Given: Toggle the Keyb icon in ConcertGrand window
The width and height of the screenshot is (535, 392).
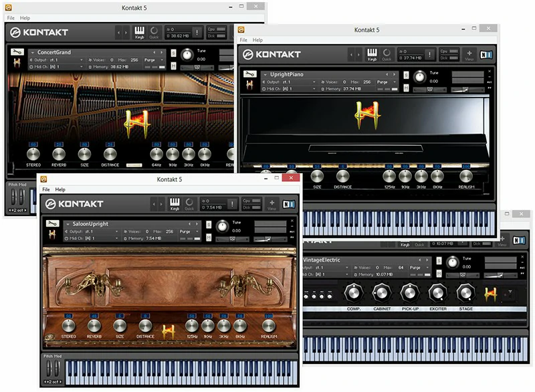Looking at the screenshot, I should [140, 32].
